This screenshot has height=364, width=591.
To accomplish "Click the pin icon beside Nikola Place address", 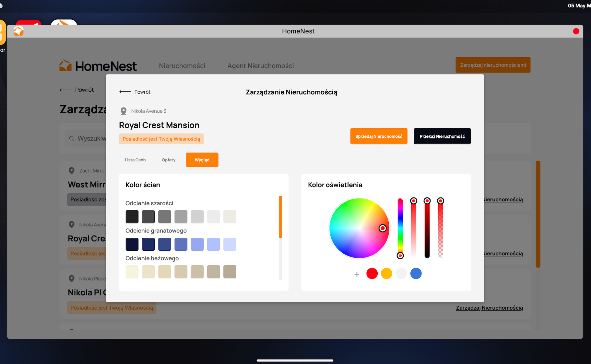I will coord(72,279).
